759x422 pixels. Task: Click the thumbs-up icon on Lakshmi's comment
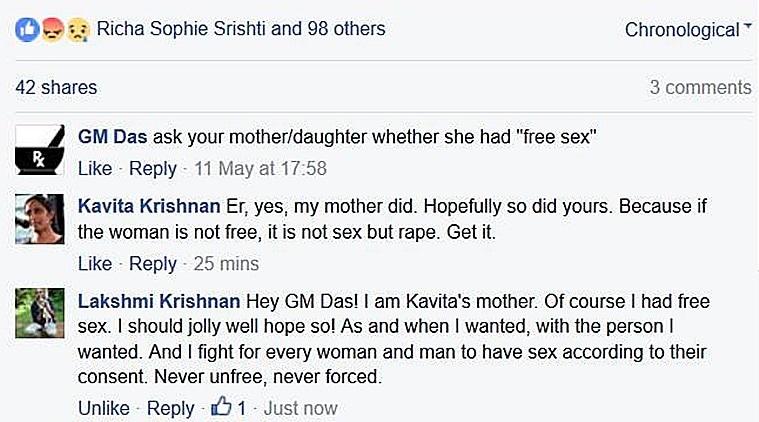tap(221, 406)
